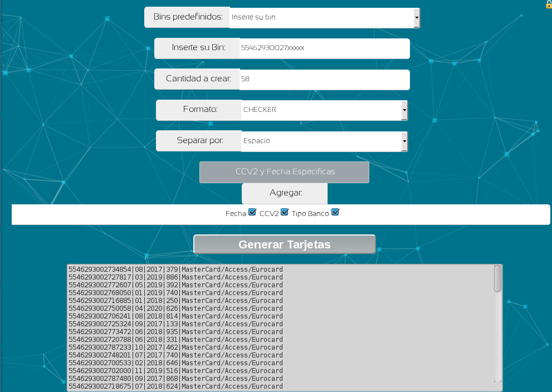
Task: Expand the Separar por Espacio dropdown
Action: 324,141
